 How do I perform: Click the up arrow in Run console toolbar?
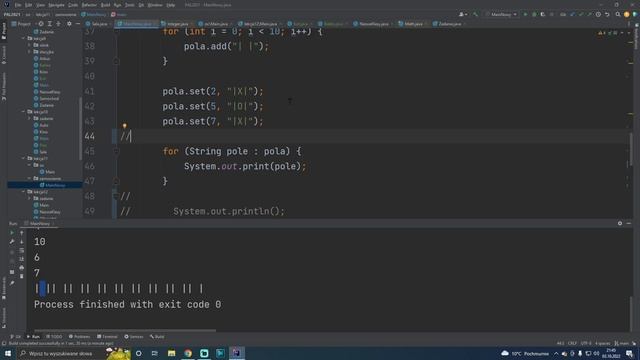22,233
